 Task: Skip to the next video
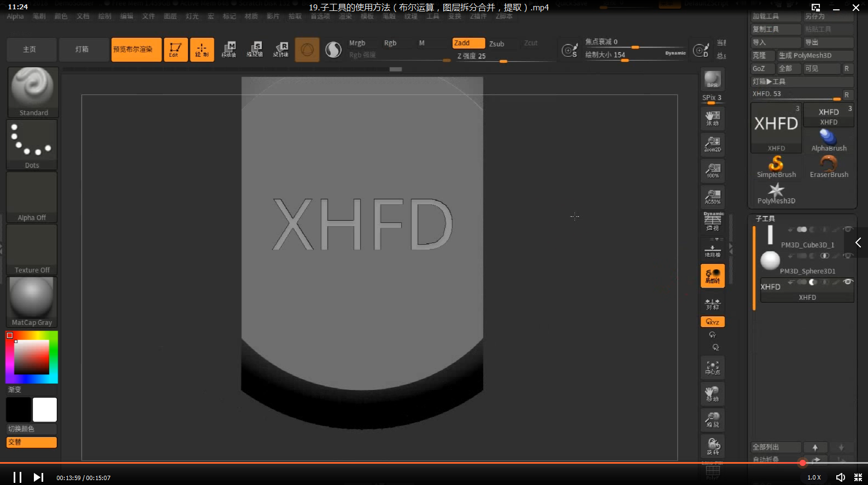tap(38, 477)
